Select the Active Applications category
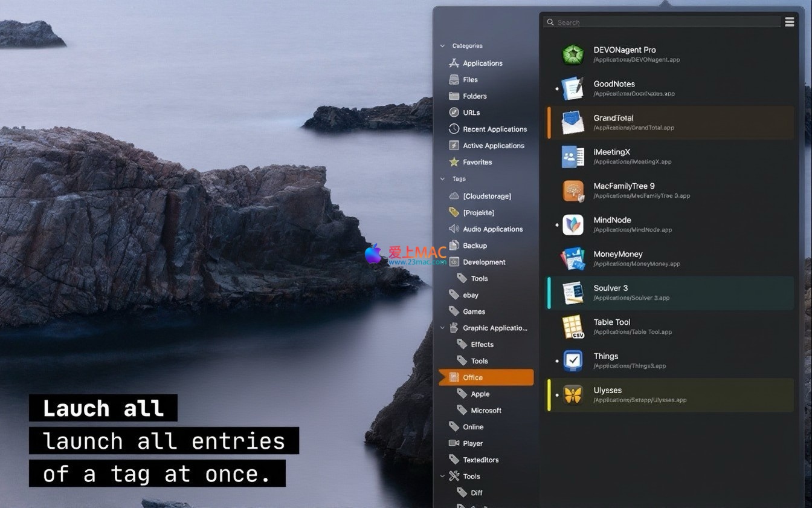This screenshot has width=812, height=508. [x=493, y=146]
